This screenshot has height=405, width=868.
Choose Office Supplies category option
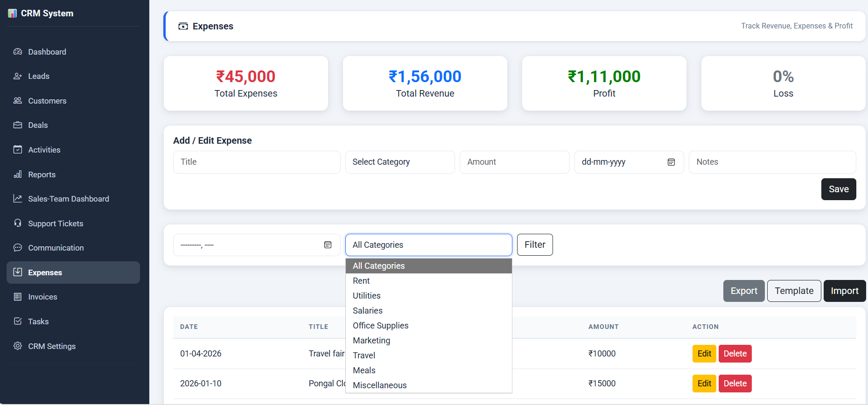click(x=428, y=326)
